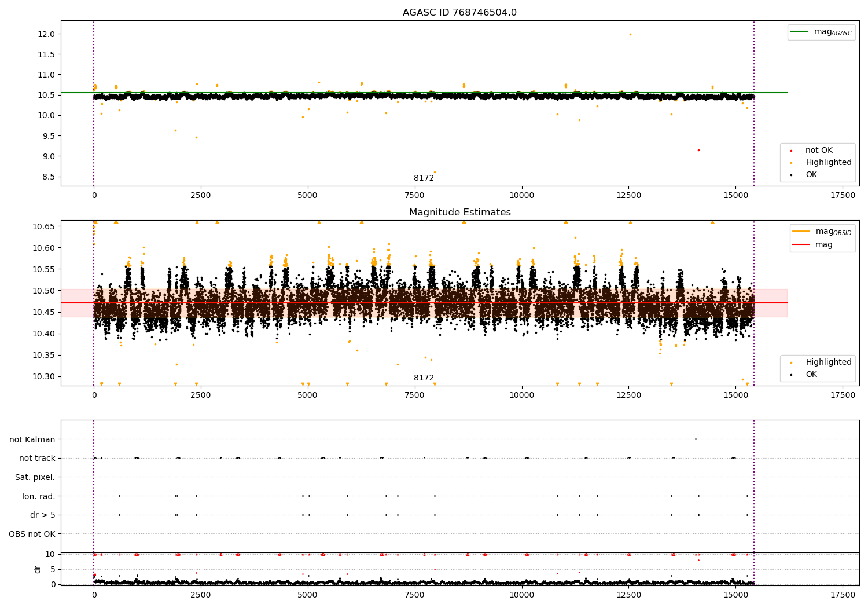Image resolution: width=868 pixels, height=608 pixels.
Task: Click the '8172' annotation in the Magnitude Estimates plot
Action: 424,378
